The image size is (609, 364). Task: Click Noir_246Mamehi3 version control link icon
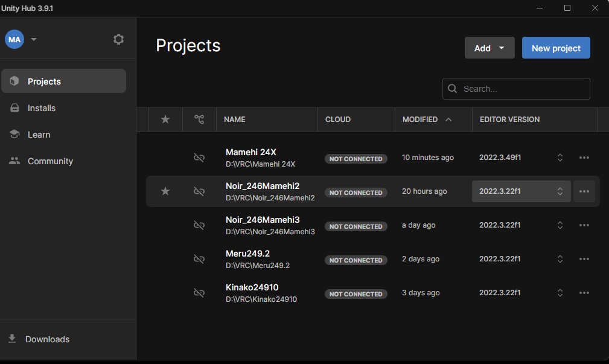click(x=199, y=225)
